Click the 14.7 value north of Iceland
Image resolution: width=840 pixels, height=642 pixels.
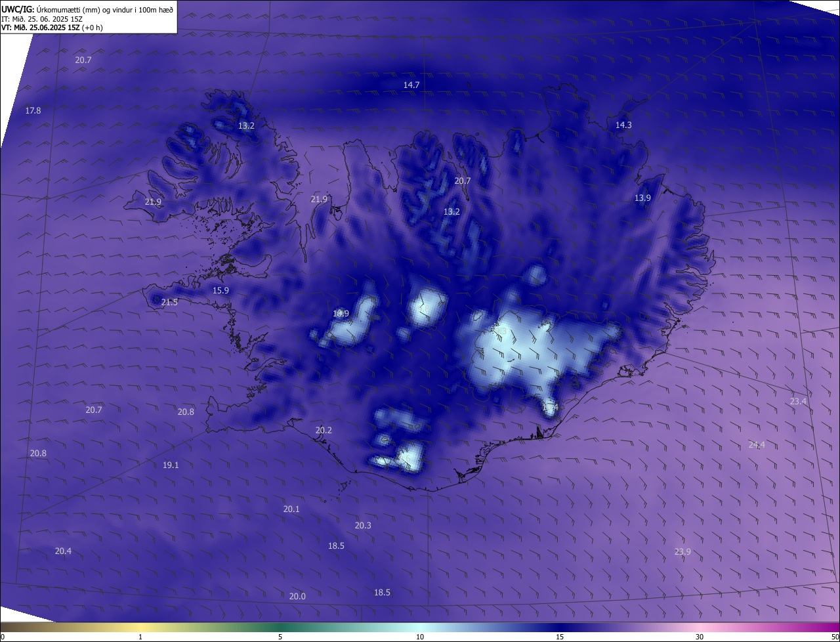(411, 85)
